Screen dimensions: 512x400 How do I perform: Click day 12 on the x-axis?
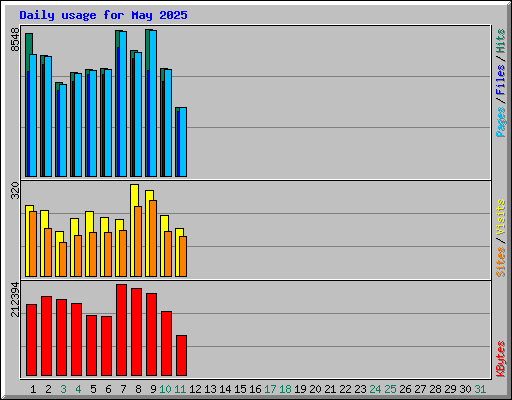195,389
